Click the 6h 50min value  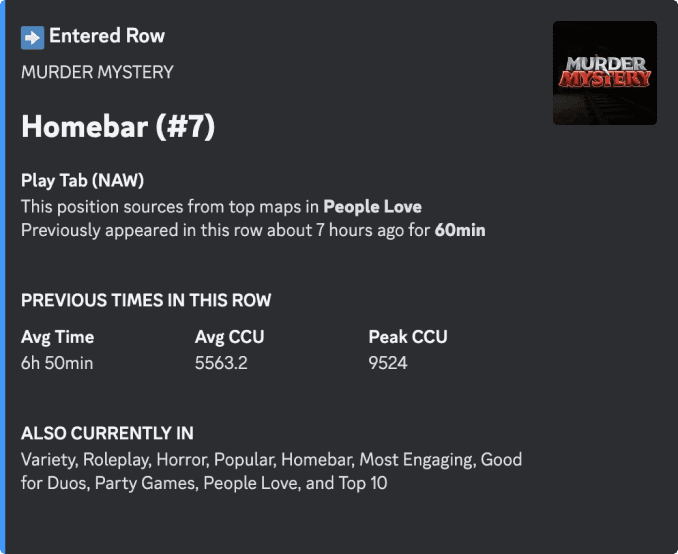point(57,363)
